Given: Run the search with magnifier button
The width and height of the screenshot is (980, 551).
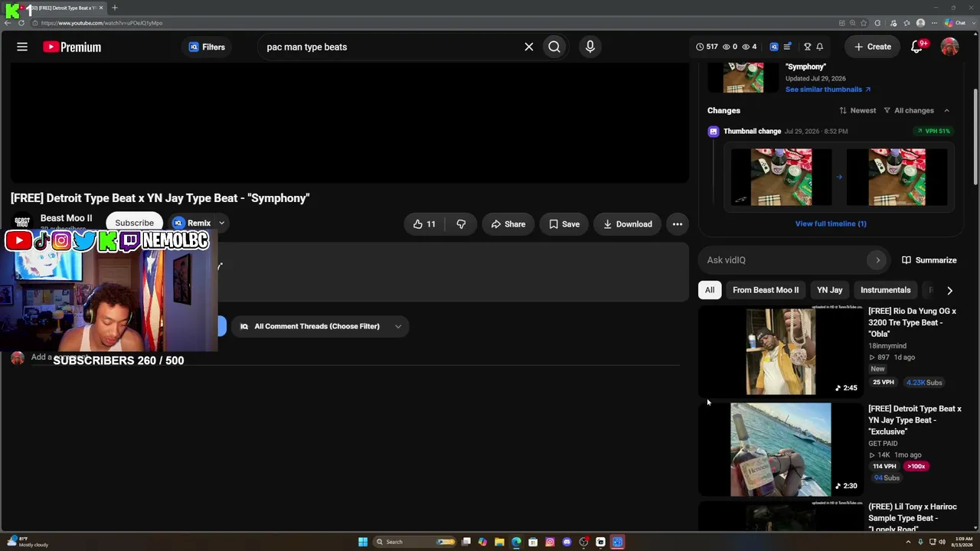Looking at the screenshot, I should pos(554,47).
